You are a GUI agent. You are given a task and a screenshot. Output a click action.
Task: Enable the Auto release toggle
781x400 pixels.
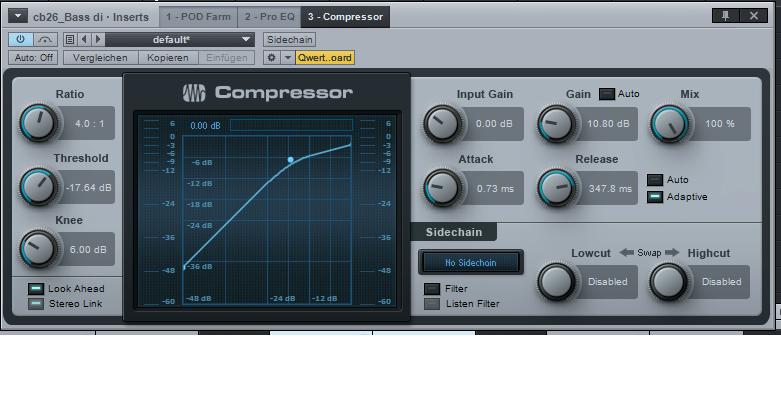655,180
